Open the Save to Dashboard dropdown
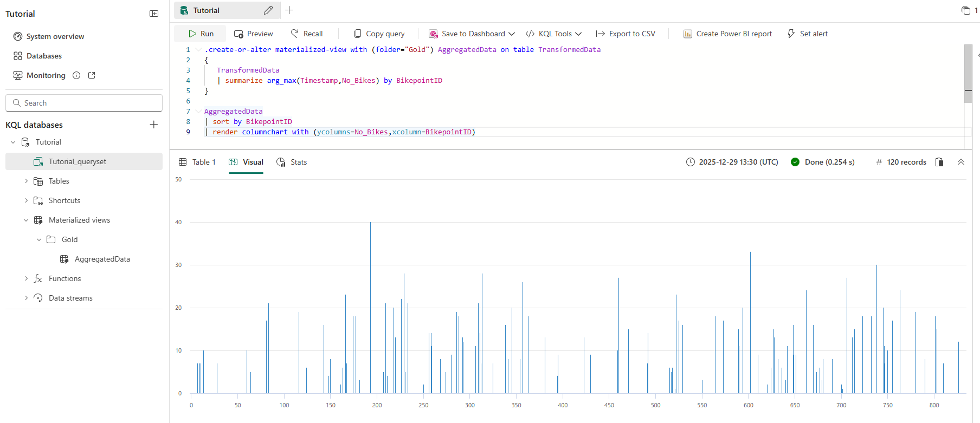This screenshot has width=980, height=423. (512, 34)
